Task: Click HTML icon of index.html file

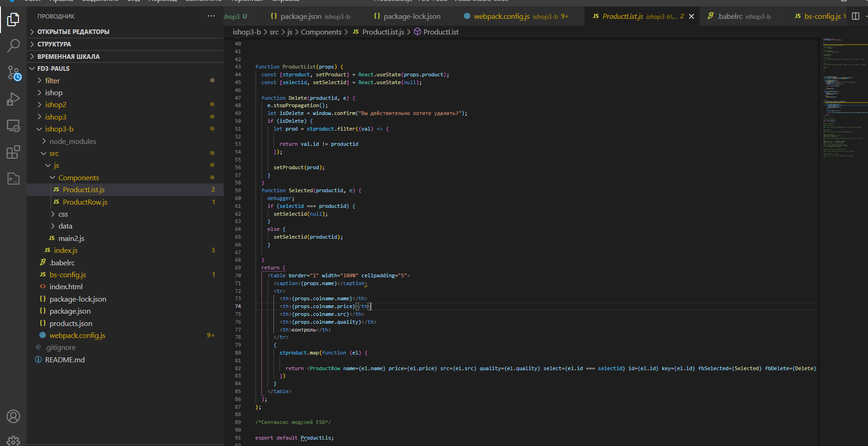Action: click(x=43, y=286)
